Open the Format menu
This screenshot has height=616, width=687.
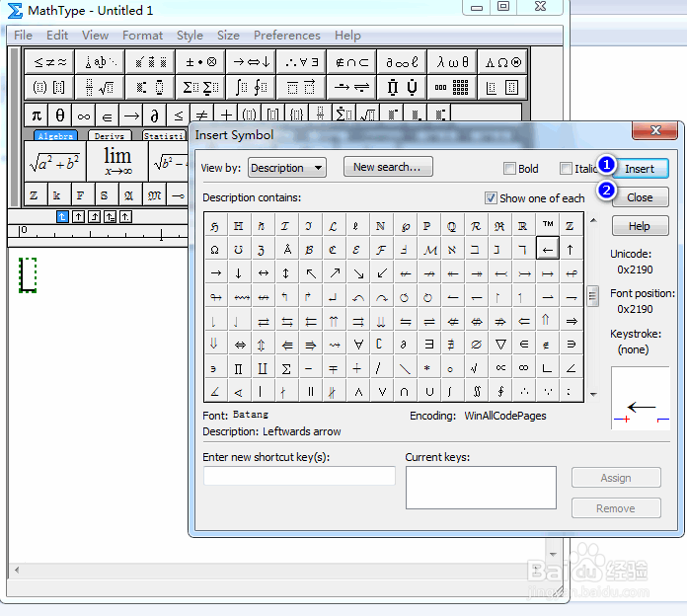pyautogui.click(x=142, y=36)
